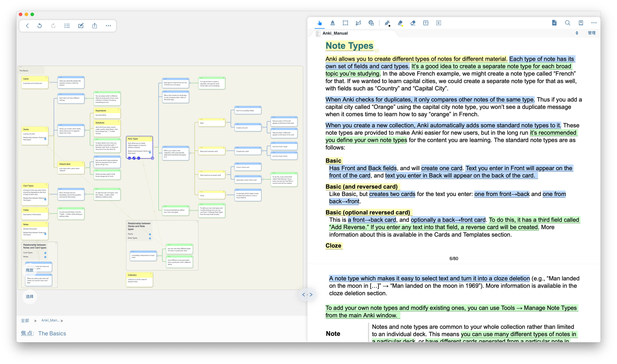Click the 选择 select button
Screen dimensions: 617x364
click(29, 297)
